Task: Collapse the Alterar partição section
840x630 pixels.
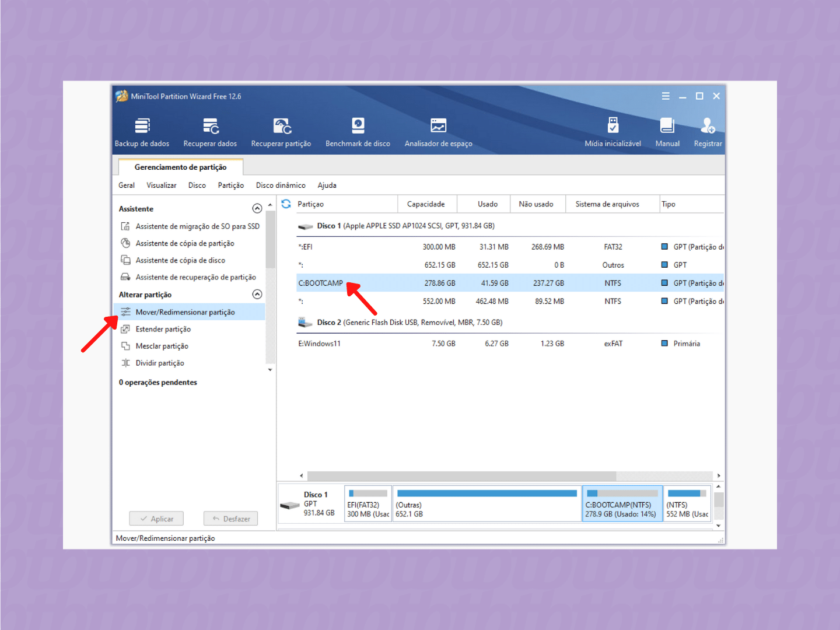Action: (257, 294)
